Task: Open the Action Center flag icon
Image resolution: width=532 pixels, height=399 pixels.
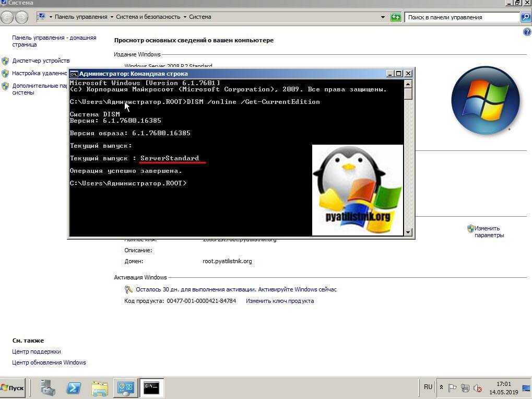Action: (x=453, y=388)
